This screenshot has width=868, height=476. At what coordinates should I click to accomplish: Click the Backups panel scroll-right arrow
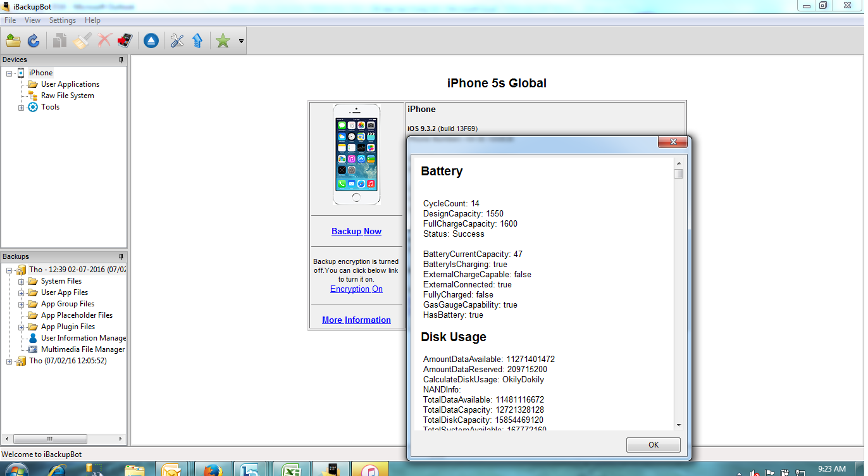point(121,439)
